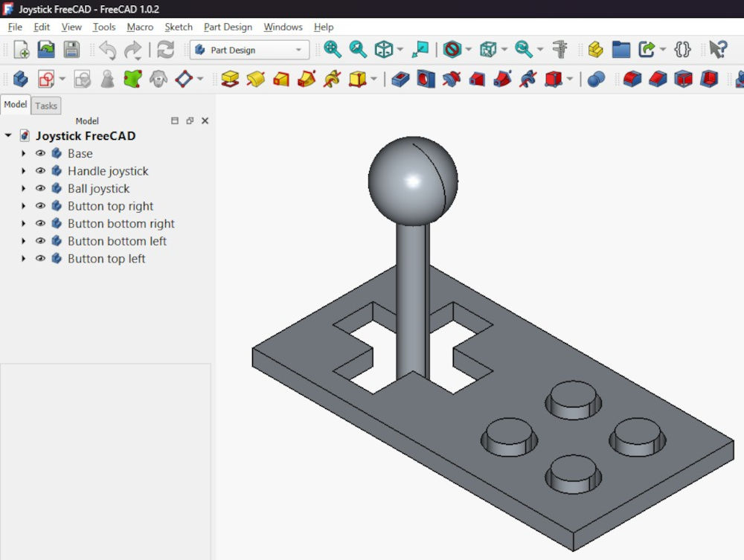Collapse the Joystick FreeCAD document tree

8,135
